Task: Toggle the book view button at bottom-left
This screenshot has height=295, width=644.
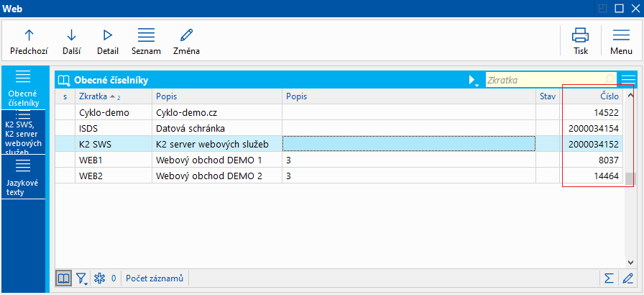Action: click(x=64, y=278)
